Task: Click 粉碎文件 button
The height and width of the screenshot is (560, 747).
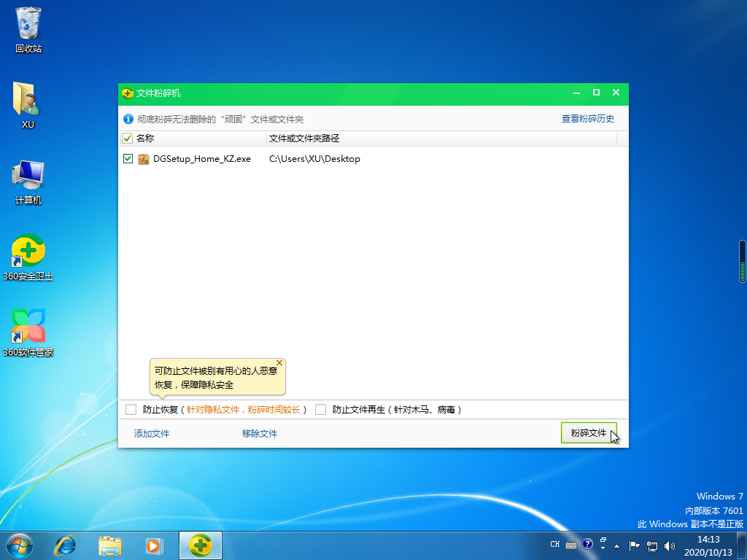Action: (589, 433)
